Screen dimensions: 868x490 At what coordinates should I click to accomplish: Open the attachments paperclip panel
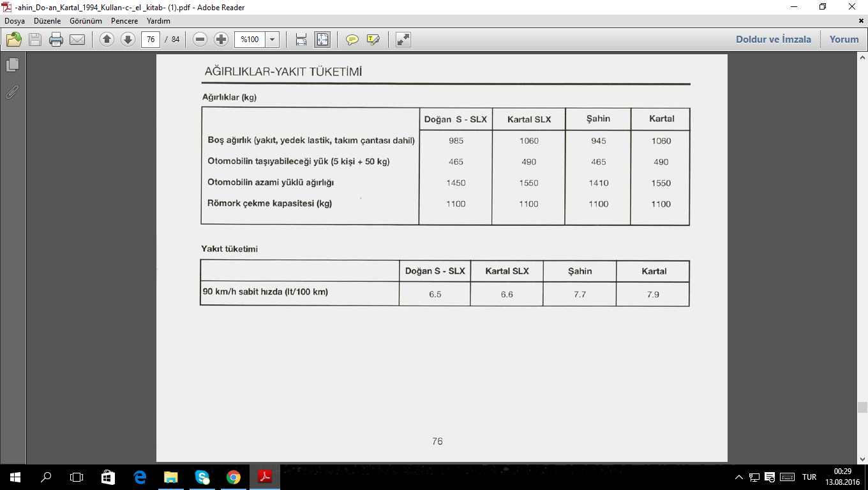(12, 93)
